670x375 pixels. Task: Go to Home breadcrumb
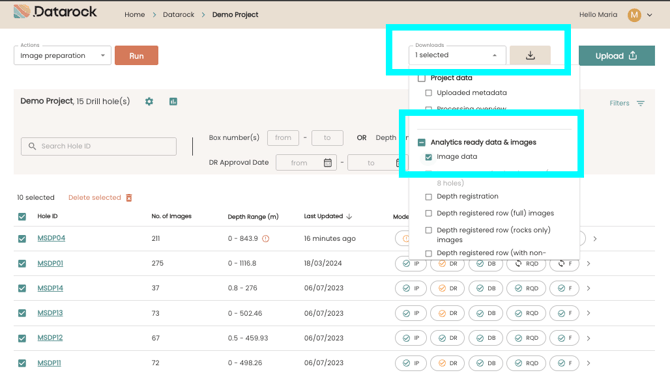[135, 15]
